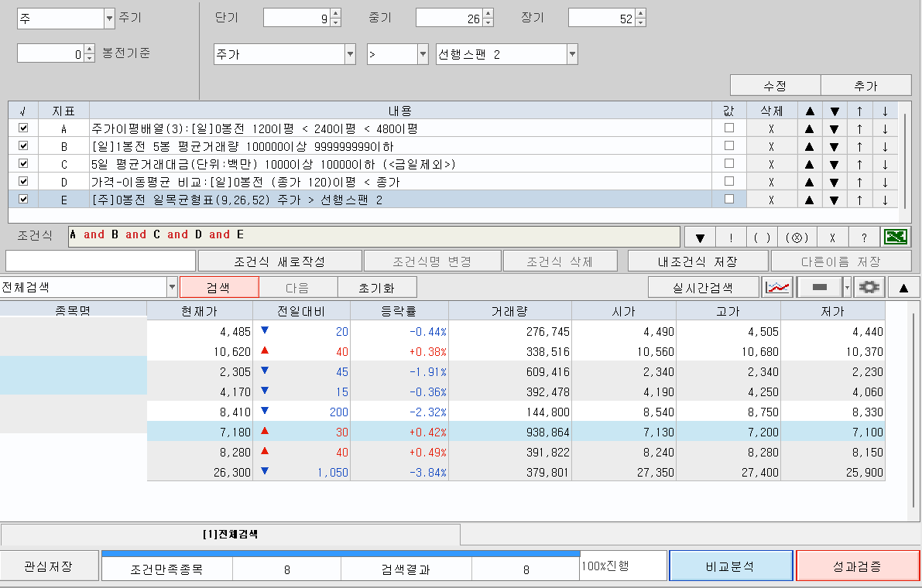922x588 pixels.
Task: Clear formula with X button beside parentheses
Action: pos(833,238)
